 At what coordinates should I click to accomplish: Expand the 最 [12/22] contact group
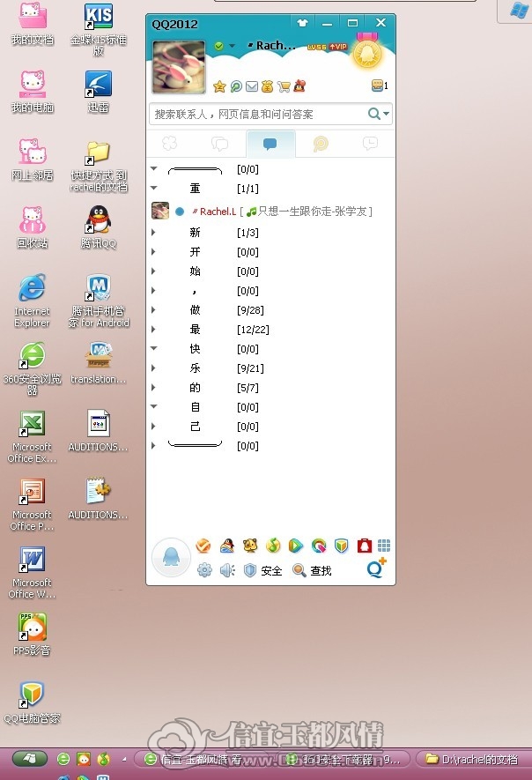(153, 330)
